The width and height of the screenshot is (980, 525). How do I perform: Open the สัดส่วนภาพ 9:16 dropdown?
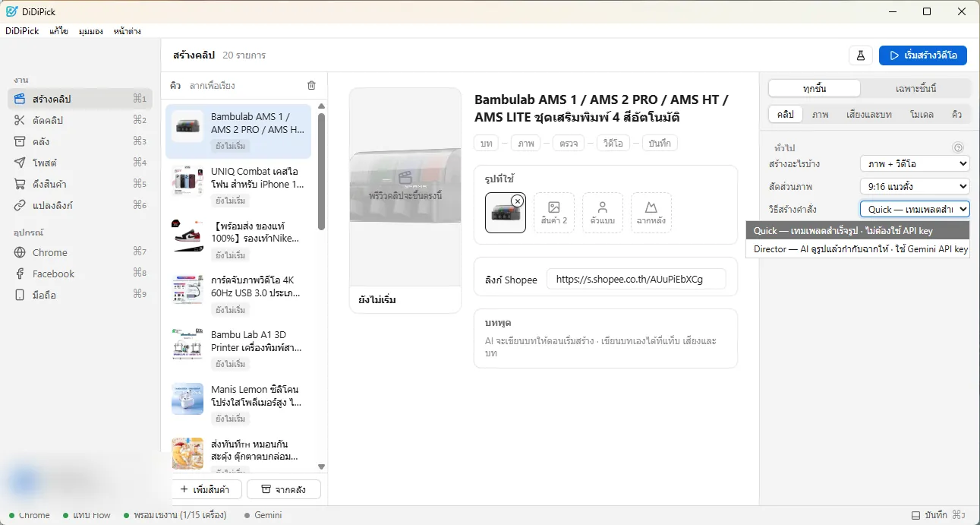[x=915, y=186]
